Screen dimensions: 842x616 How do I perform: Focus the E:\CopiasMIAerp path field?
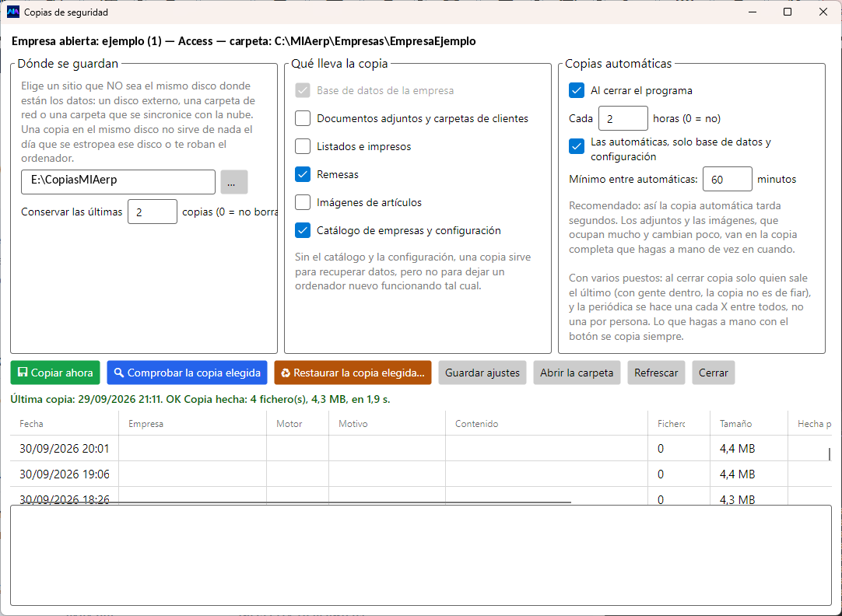[x=118, y=182]
